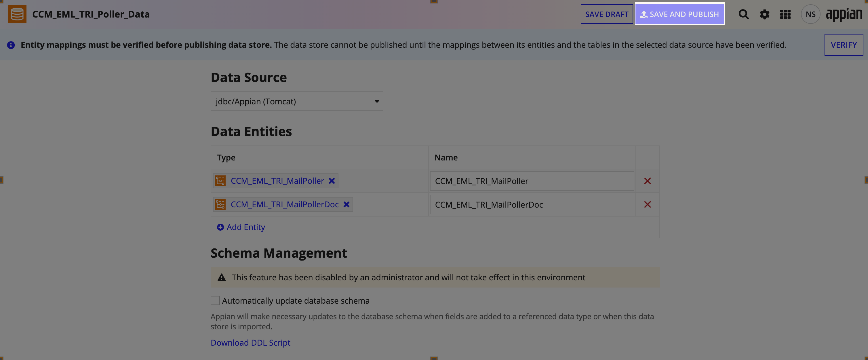Open CCM_EML_TRI_MailPoller type link
Viewport: 868px width, 360px height.
tap(277, 181)
